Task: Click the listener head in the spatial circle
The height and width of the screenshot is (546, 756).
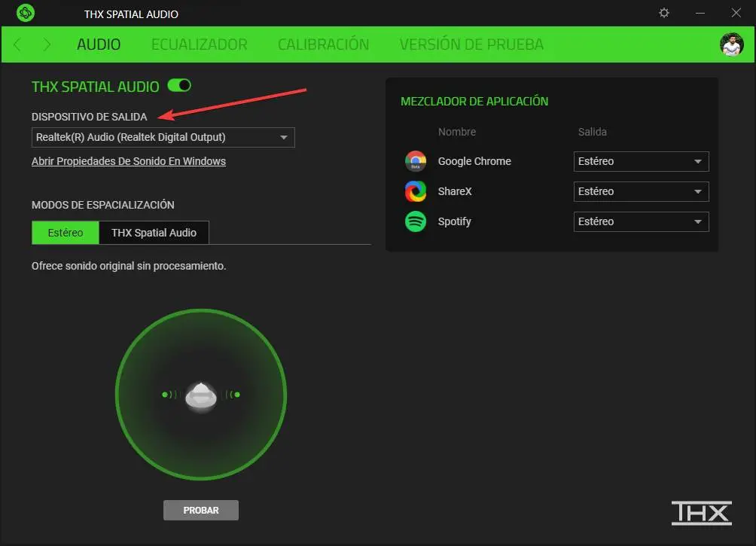Action: click(201, 397)
